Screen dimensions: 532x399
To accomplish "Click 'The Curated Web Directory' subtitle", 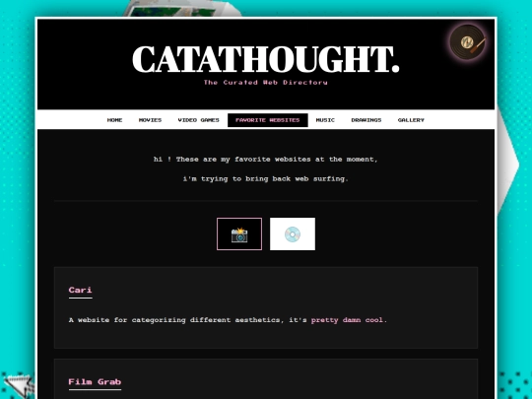I will [266, 83].
